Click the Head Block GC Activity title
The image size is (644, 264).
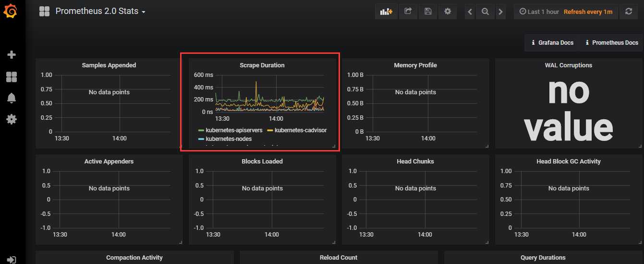(x=569, y=161)
